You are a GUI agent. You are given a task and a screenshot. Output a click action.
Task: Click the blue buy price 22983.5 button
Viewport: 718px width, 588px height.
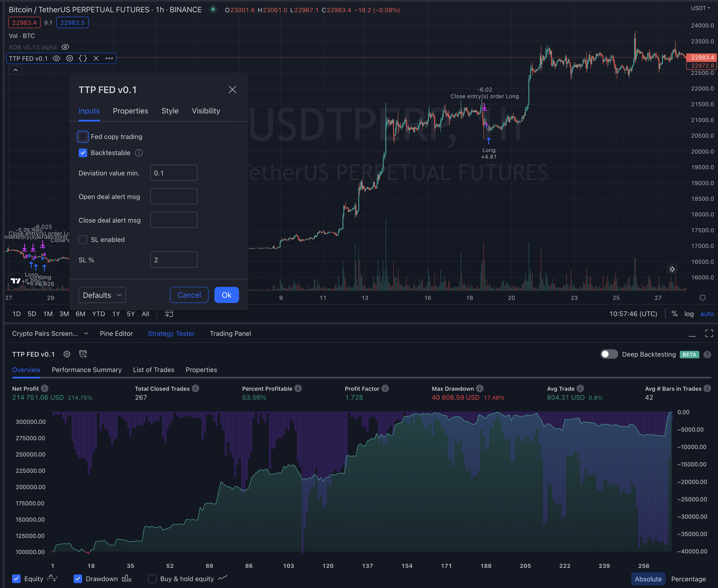tap(72, 23)
